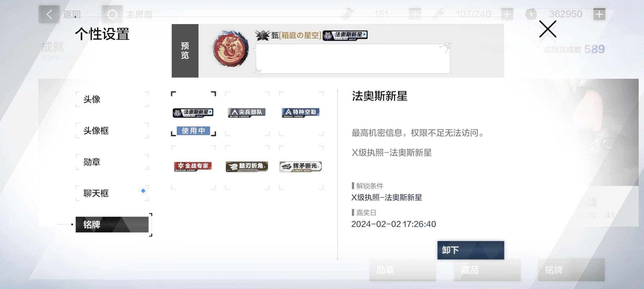This screenshot has width=644, height=289.
Task: Select the Light Off nameplate
Action: [300, 166]
